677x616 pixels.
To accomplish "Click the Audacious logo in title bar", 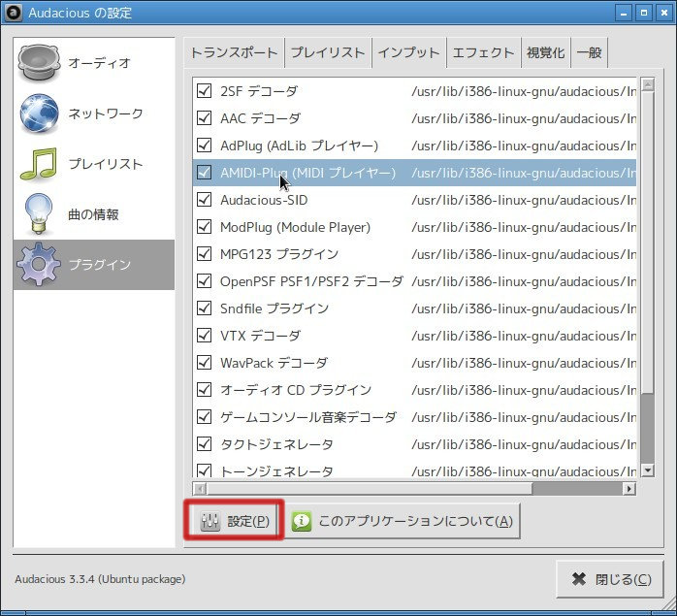I will [13, 13].
